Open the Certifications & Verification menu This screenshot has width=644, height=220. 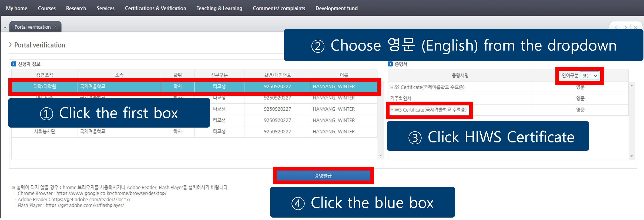[155, 8]
